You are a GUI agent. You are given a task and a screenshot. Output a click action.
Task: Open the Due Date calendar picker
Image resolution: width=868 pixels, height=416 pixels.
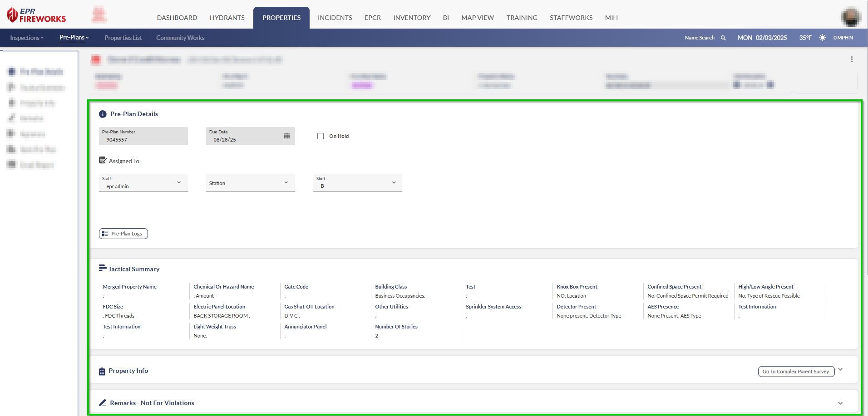pos(287,136)
